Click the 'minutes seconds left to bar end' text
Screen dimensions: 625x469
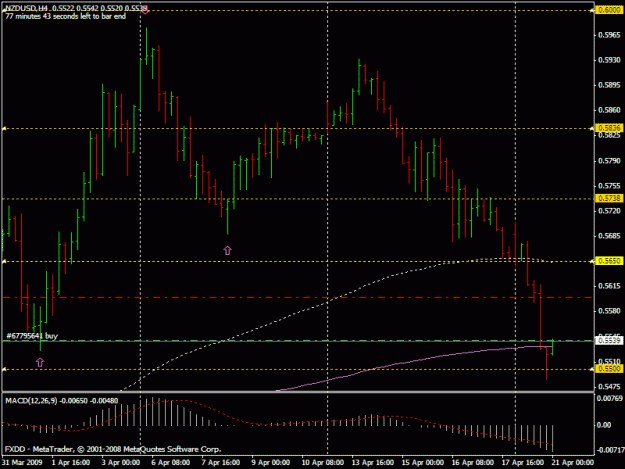point(65,16)
